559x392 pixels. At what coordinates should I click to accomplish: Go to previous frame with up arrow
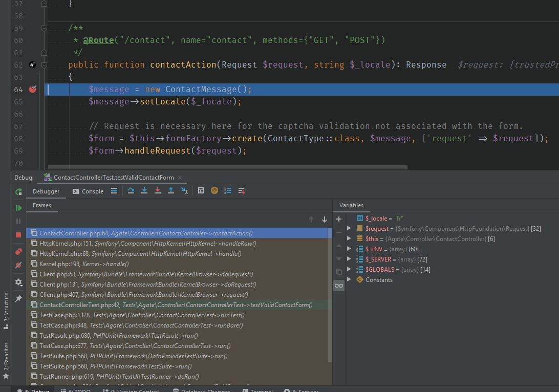pyautogui.click(x=311, y=220)
